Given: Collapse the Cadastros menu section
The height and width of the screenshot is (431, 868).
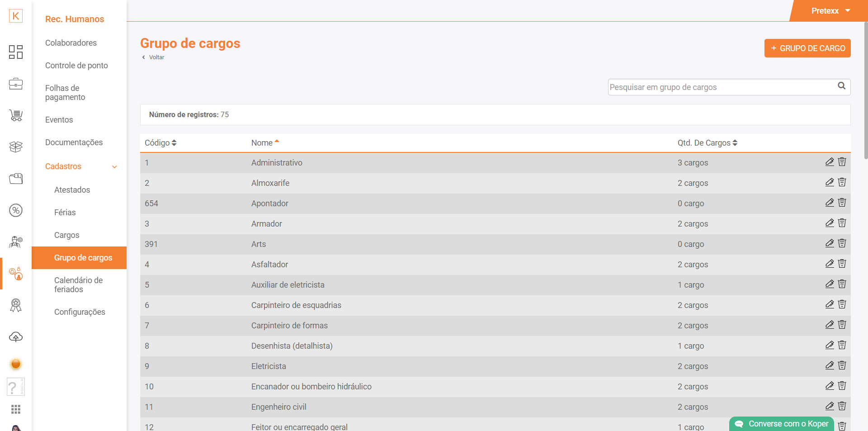Looking at the screenshot, I should click(114, 167).
